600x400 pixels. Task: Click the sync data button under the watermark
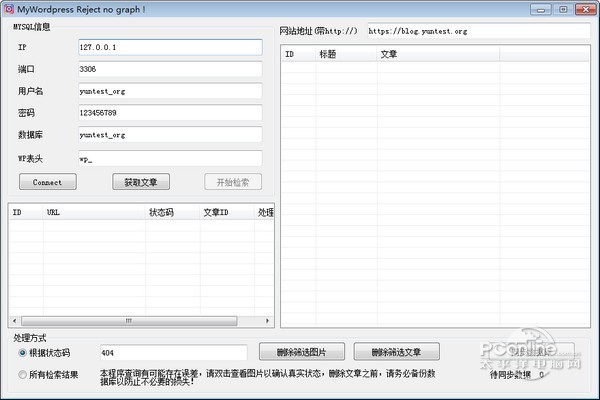[533, 351]
